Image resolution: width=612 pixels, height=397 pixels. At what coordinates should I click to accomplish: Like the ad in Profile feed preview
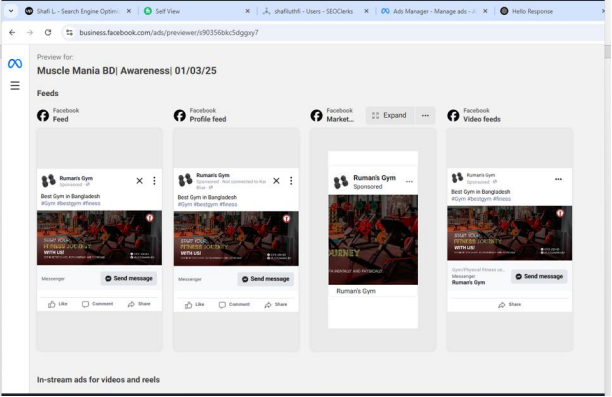pyautogui.click(x=194, y=305)
